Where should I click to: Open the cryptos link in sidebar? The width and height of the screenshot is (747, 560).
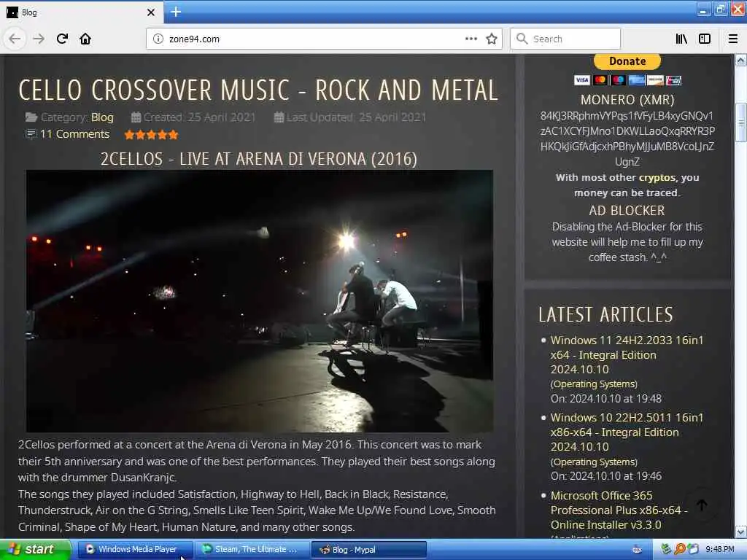(657, 178)
